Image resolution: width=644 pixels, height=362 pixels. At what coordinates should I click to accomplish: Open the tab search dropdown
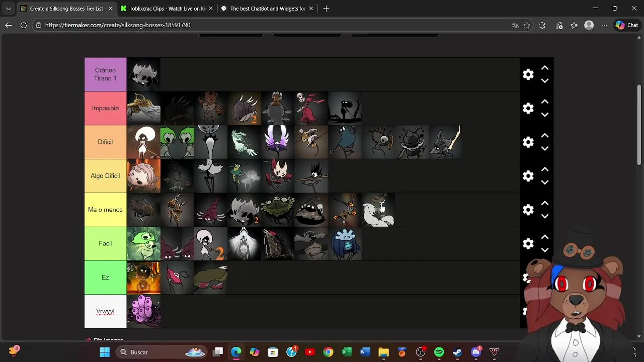point(8,9)
